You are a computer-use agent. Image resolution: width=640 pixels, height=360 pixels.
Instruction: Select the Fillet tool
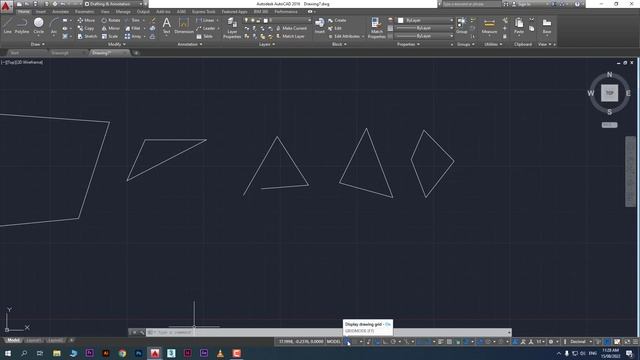point(133,28)
